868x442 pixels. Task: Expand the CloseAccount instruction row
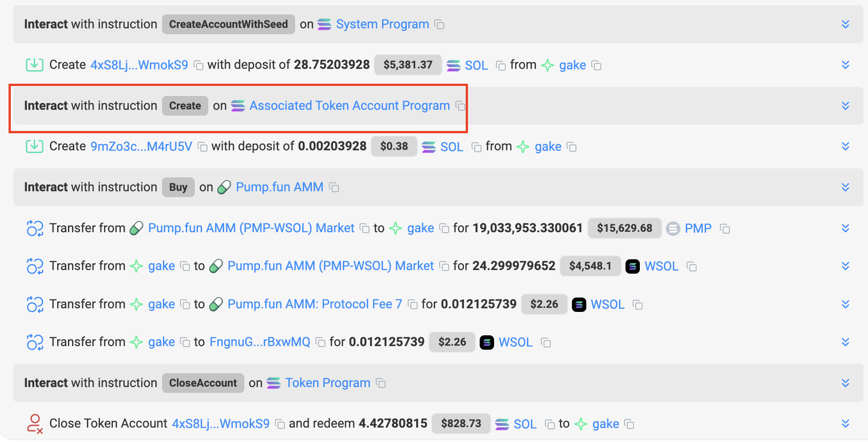(845, 383)
